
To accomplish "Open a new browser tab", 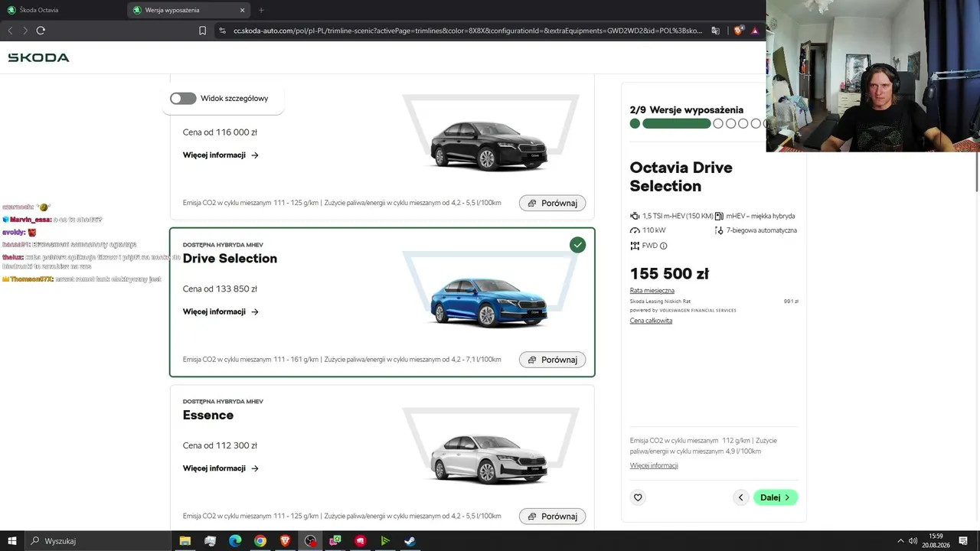I will (261, 10).
